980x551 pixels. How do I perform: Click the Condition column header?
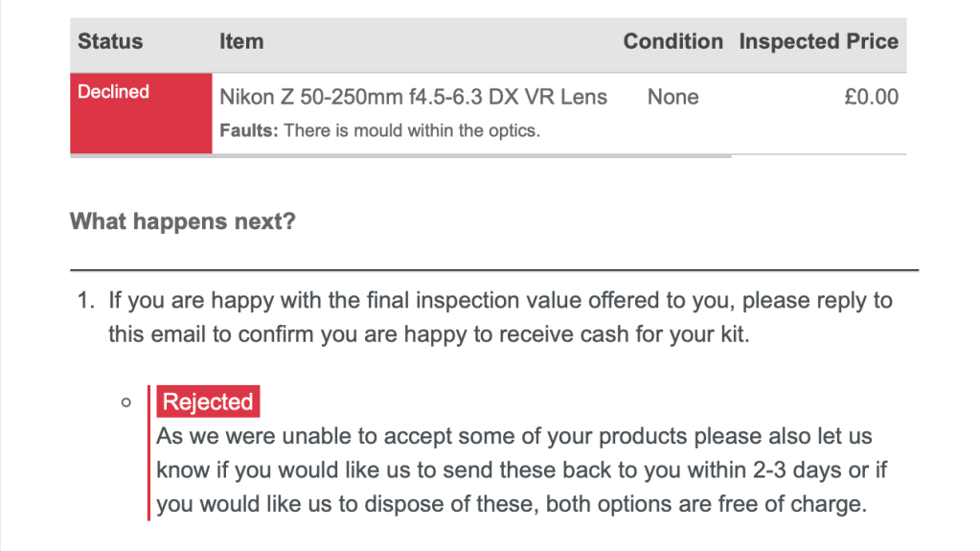tap(672, 42)
